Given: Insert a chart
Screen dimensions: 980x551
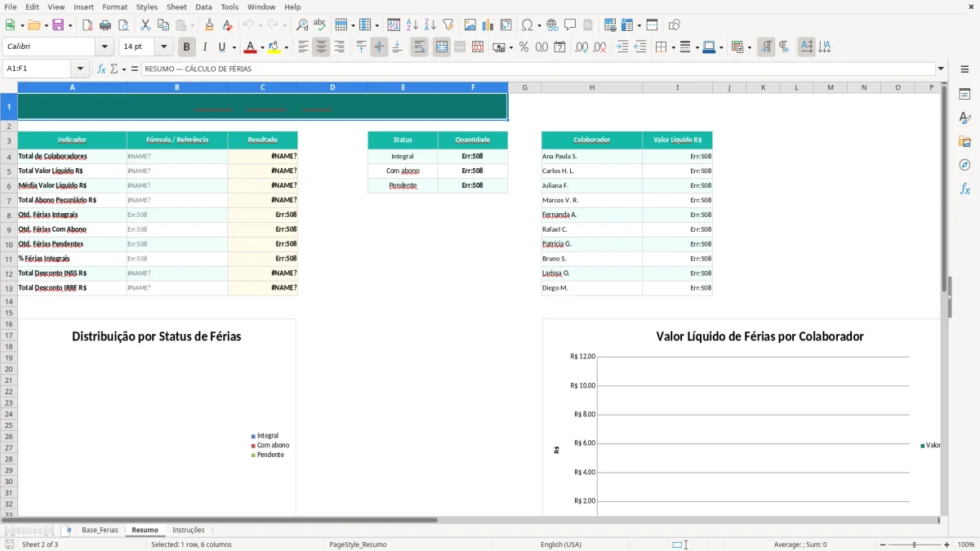Looking at the screenshot, I should click(488, 25).
